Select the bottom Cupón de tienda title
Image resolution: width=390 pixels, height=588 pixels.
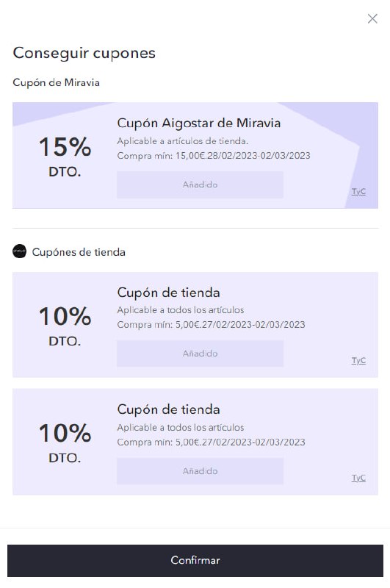click(x=169, y=409)
